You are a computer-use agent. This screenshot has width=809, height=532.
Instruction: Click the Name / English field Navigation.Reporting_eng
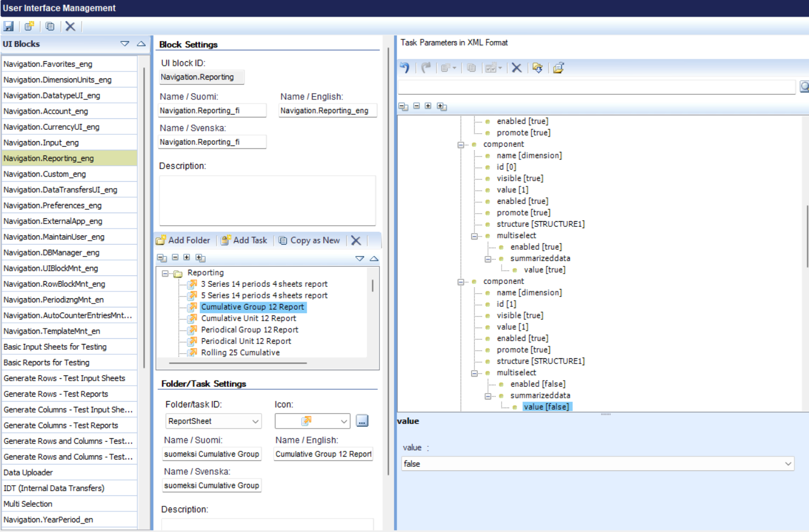(x=328, y=110)
